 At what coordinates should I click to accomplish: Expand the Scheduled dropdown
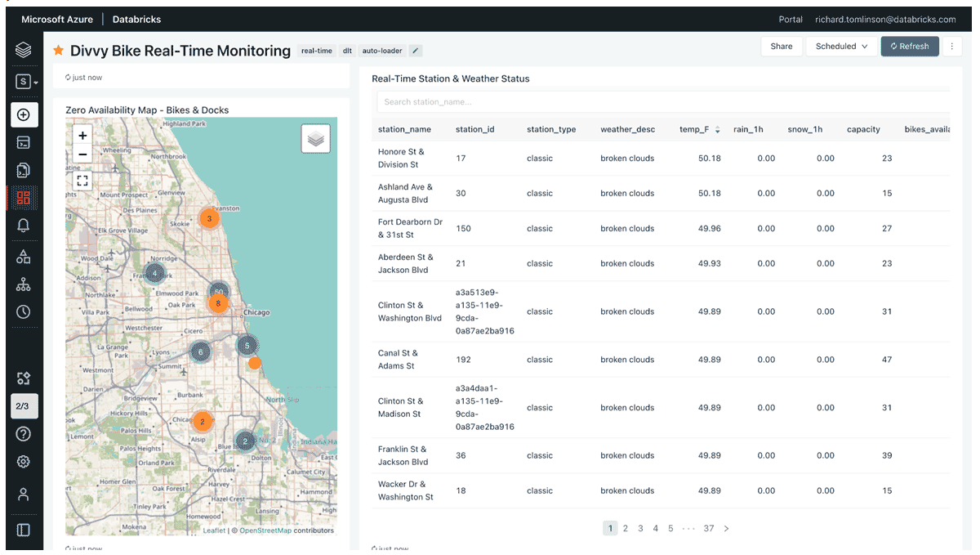(x=841, y=47)
